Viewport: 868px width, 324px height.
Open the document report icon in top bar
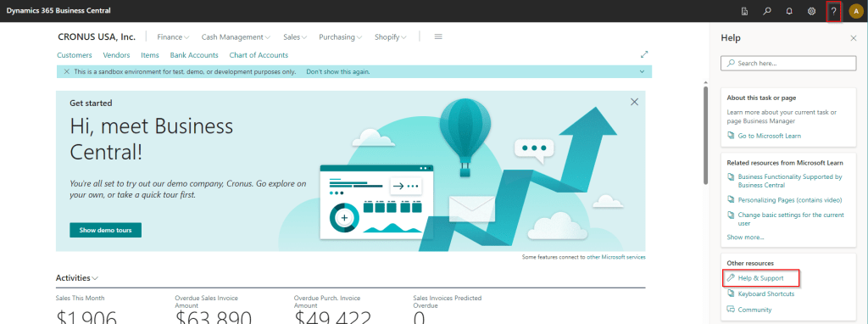(744, 11)
